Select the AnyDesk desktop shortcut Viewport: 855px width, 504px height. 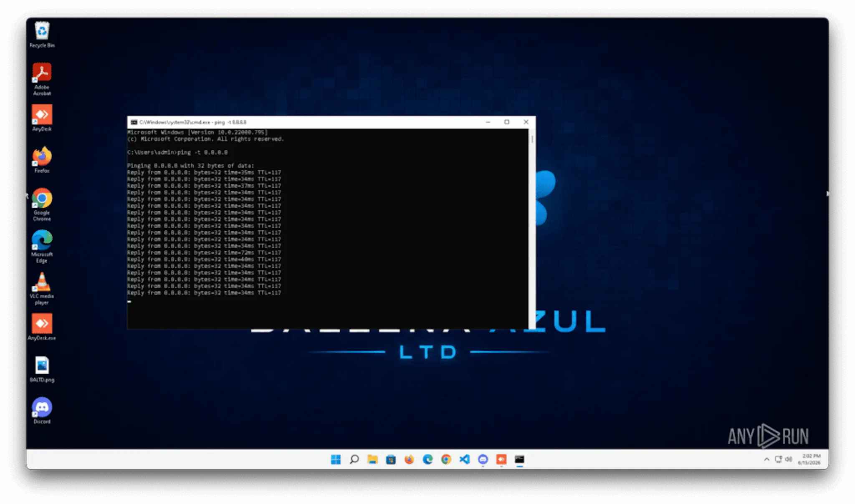pos(42,118)
